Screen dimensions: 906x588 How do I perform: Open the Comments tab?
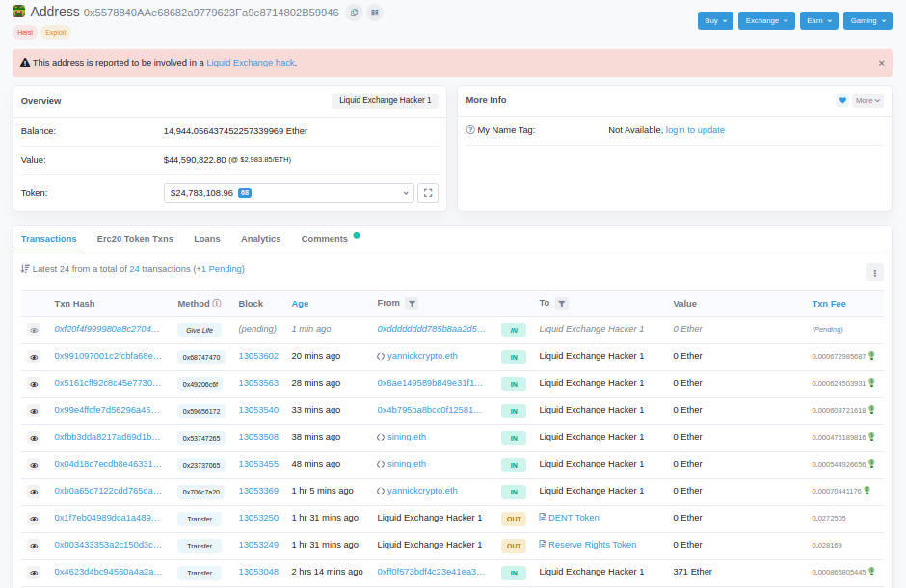coord(324,239)
